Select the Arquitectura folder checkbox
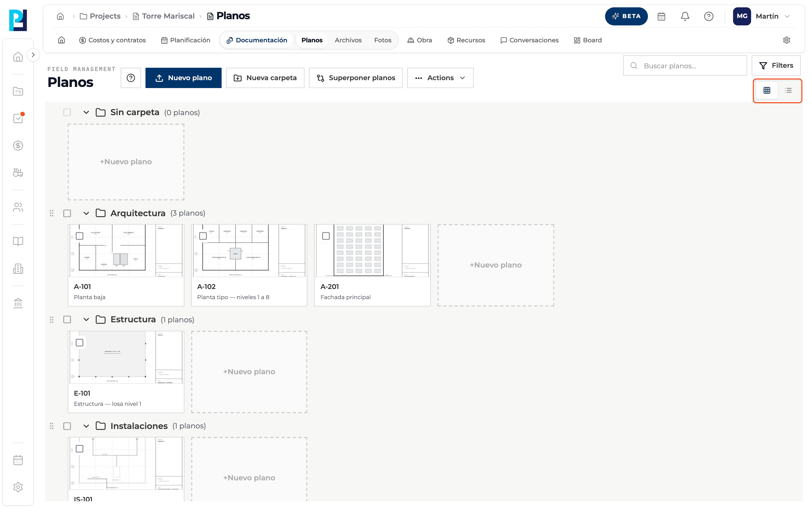 67,213
